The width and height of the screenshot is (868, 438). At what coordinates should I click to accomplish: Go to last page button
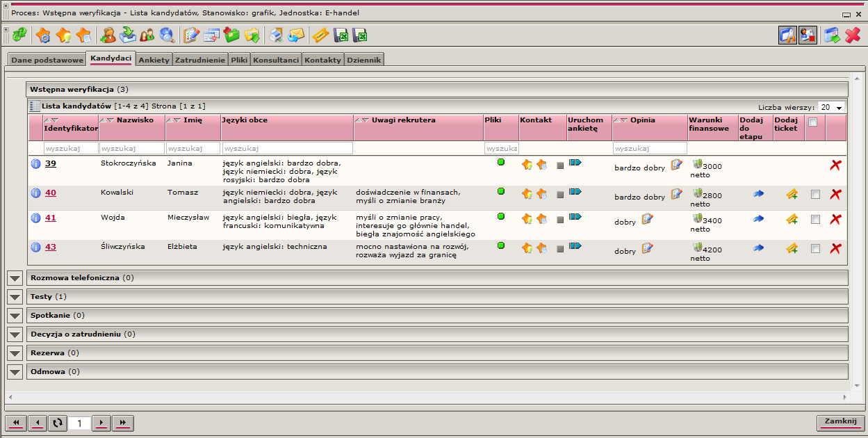click(123, 422)
